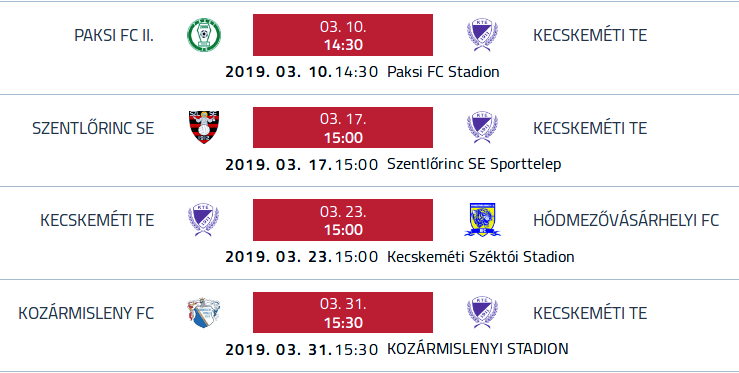The height and width of the screenshot is (373, 739).
Task: Open the 03. 10. 14:30 match box
Action: pos(343,35)
